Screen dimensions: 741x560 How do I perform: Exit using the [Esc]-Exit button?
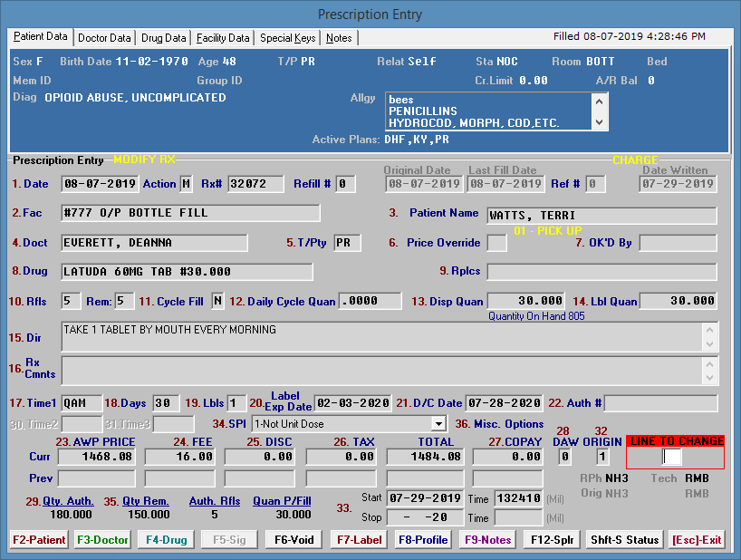click(697, 540)
